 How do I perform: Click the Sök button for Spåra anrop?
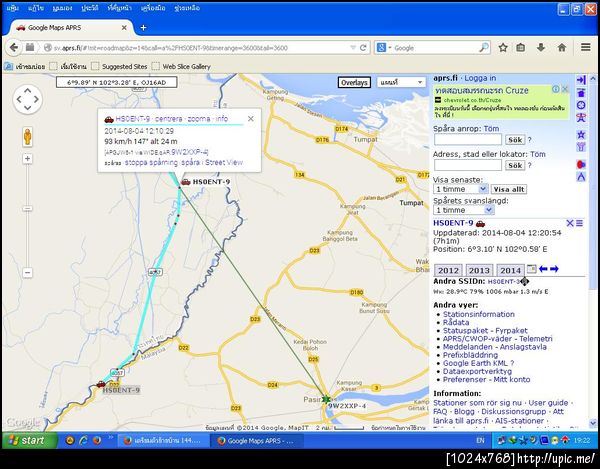point(515,140)
